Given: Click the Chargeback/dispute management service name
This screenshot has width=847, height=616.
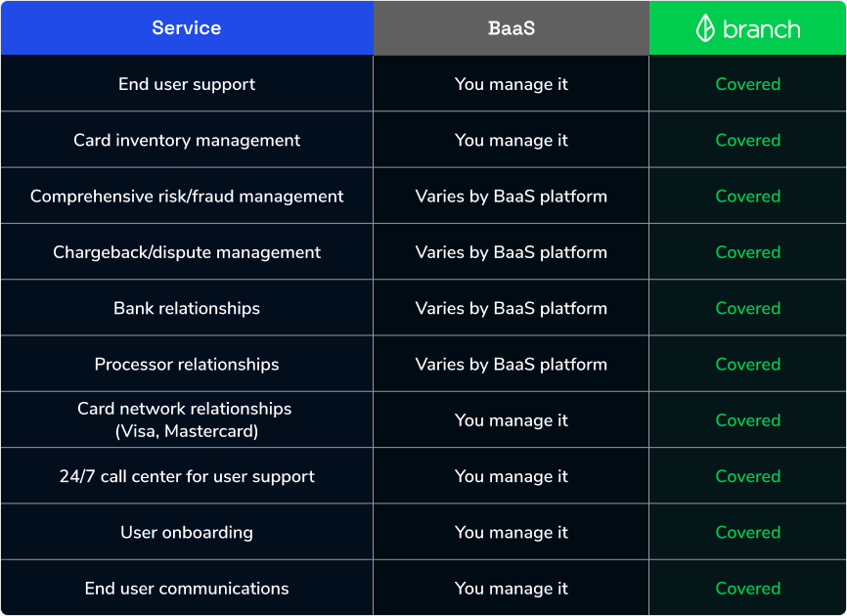Looking at the screenshot, I should [186, 251].
